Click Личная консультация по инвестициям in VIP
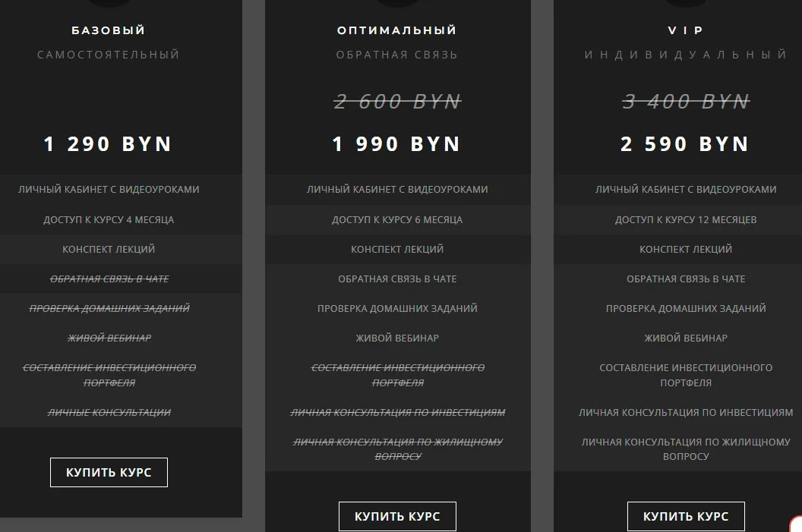Viewport: 802px width, 532px height. (x=686, y=412)
